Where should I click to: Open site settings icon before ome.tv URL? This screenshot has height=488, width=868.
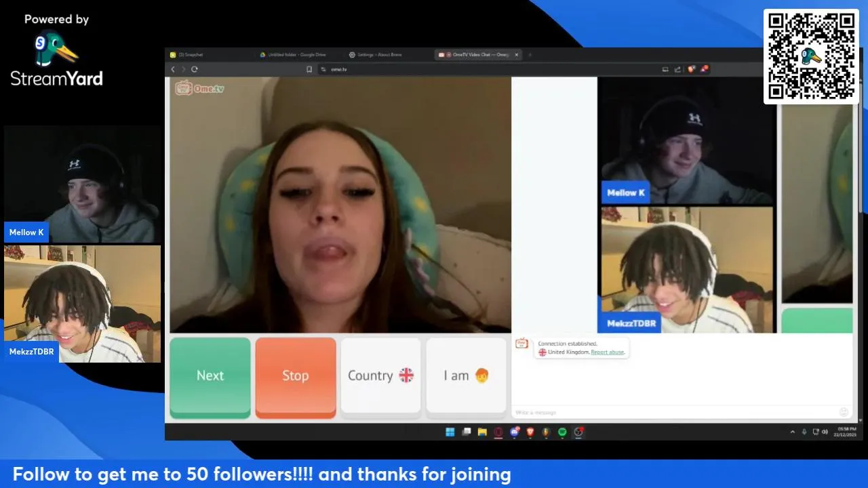coord(323,69)
